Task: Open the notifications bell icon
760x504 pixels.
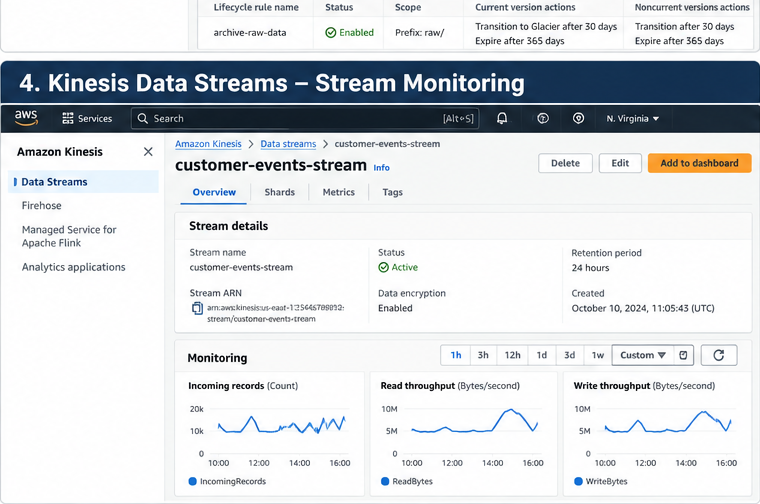Action: click(x=502, y=118)
